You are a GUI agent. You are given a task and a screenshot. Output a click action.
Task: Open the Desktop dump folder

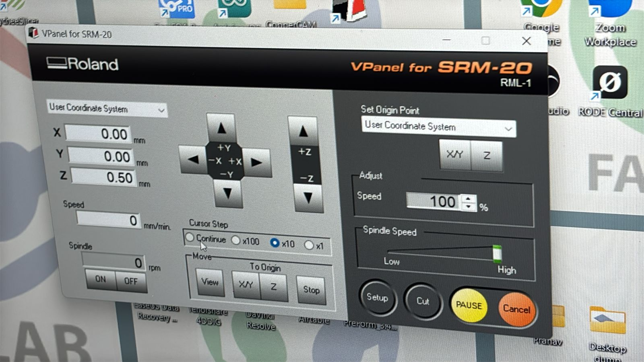pos(607,334)
